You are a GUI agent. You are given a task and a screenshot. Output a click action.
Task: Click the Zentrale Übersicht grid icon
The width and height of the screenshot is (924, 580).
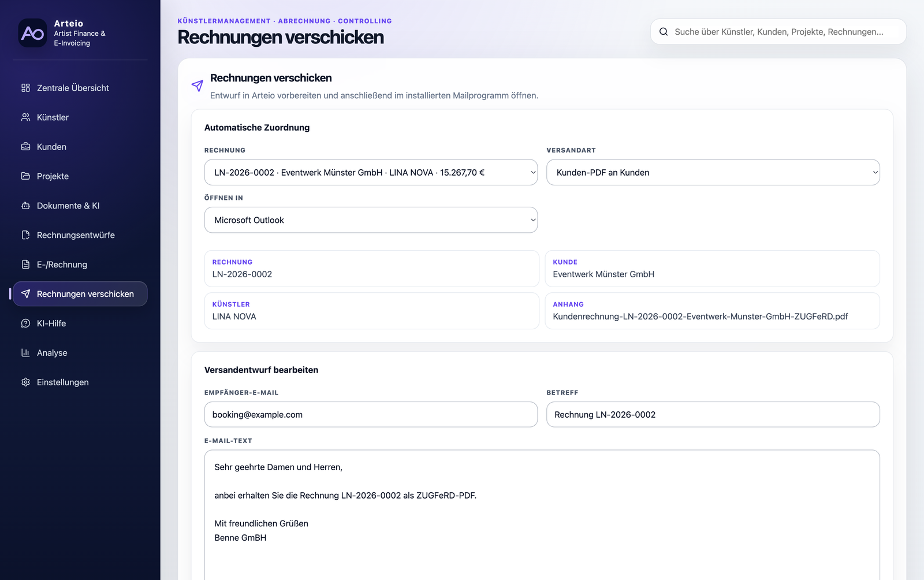point(25,88)
